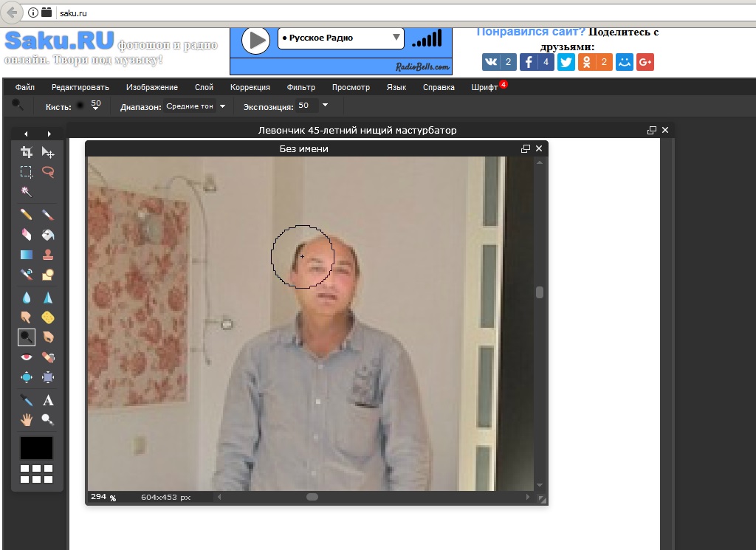Select the Dodge tool
Image resolution: width=756 pixels, height=550 pixels.
coord(27,337)
